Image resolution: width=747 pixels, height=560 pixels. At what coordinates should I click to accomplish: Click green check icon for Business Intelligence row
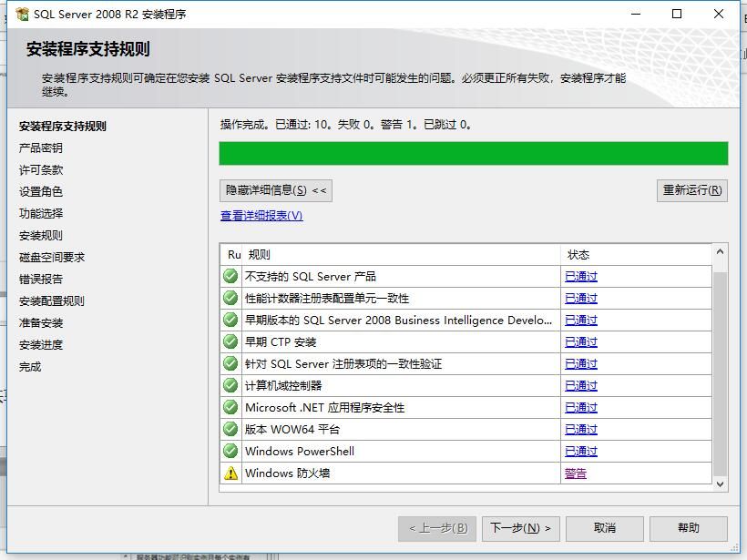(230, 320)
